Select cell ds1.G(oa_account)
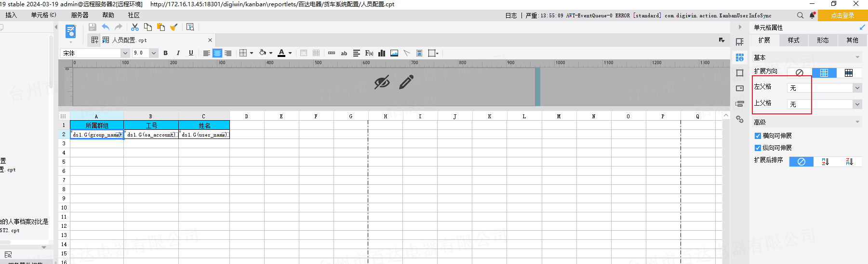 tap(151, 135)
